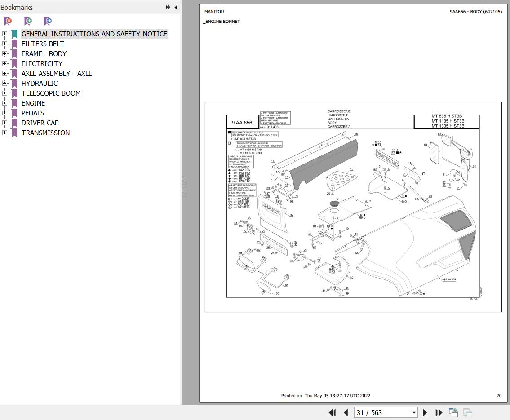Click the go to bookmark icon
The image size is (510, 420).
(48, 21)
